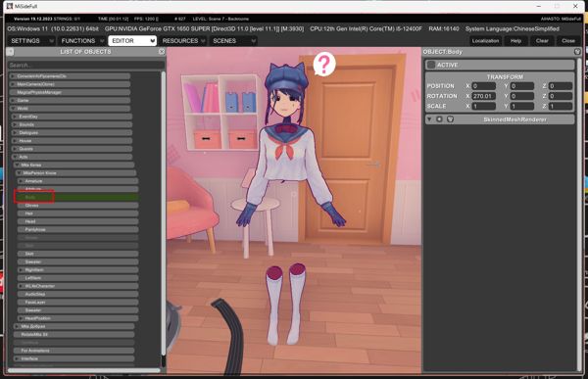Click the Rotation X field showing 270.01
588x379 pixels.
point(483,96)
